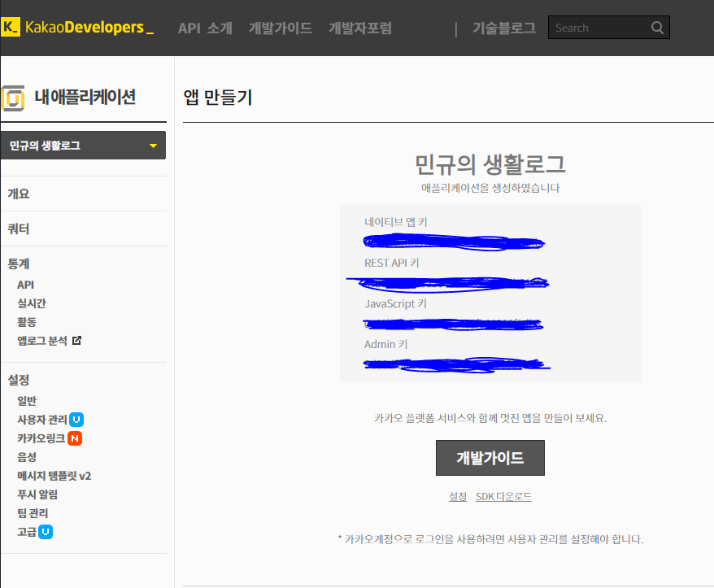Click the search magnifier icon
The width and height of the screenshot is (714, 588).
pyautogui.click(x=657, y=28)
